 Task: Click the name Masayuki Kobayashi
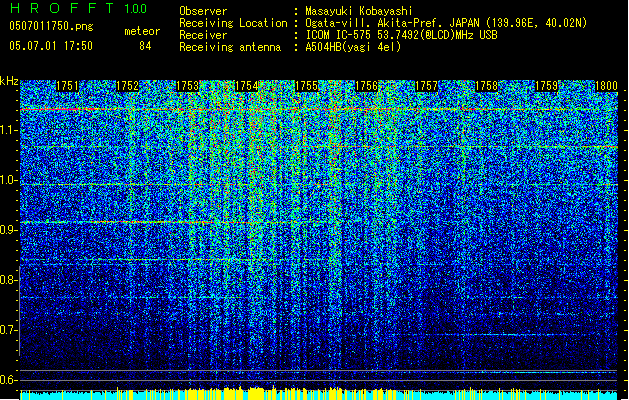point(359,11)
